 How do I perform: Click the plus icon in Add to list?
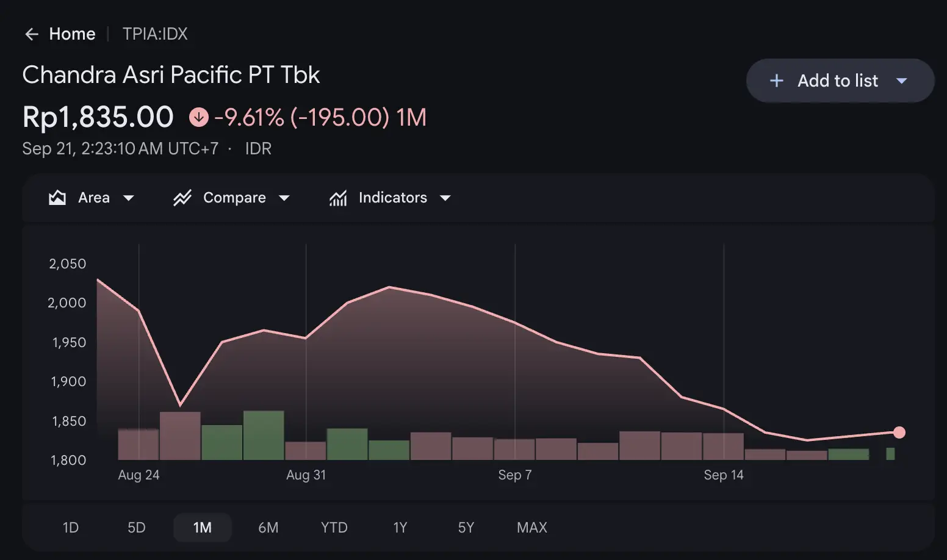click(776, 81)
